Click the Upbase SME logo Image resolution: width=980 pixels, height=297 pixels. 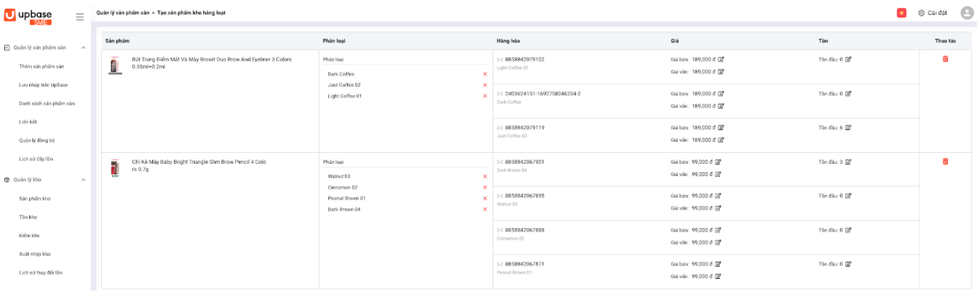point(28,16)
